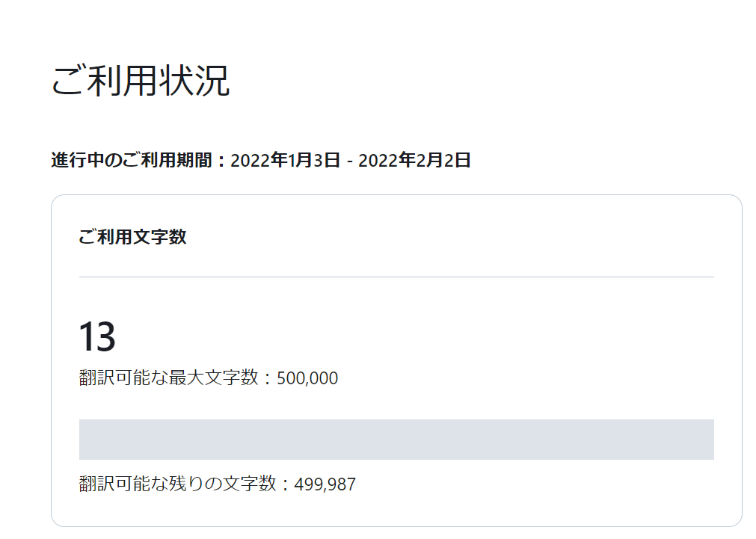Click the dash between the two dates

coord(349,161)
